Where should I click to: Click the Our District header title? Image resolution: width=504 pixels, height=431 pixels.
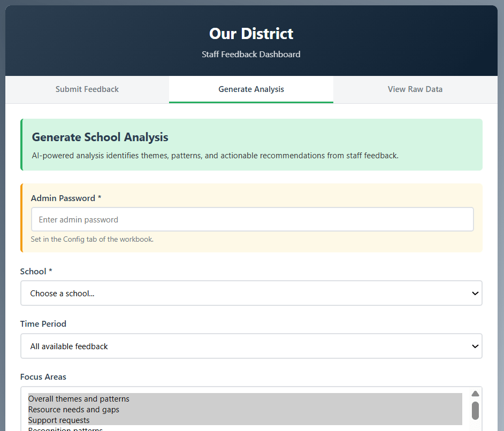click(251, 34)
